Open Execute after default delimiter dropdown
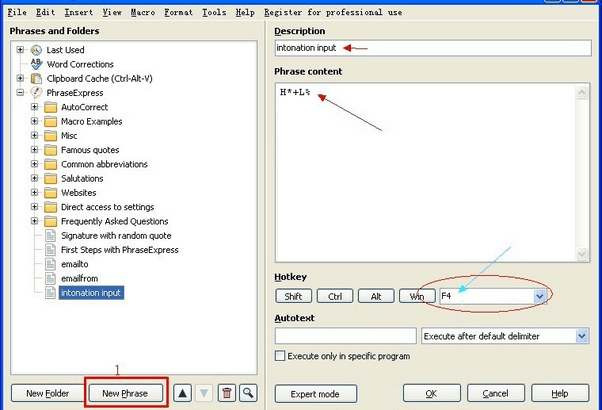The image size is (602, 410). click(x=582, y=336)
